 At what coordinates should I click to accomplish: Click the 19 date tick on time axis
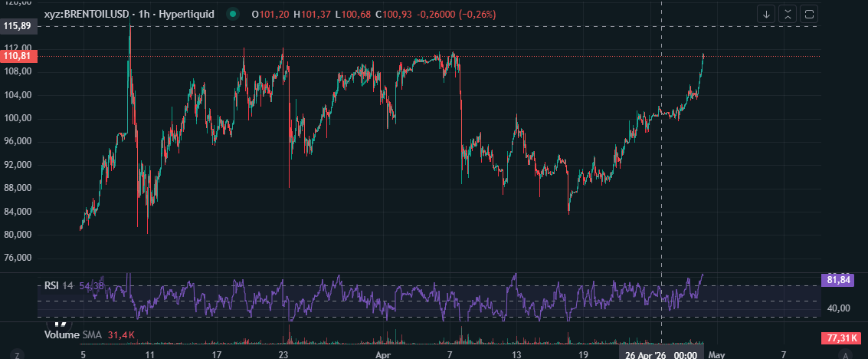pyautogui.click(x=583, y=354)
